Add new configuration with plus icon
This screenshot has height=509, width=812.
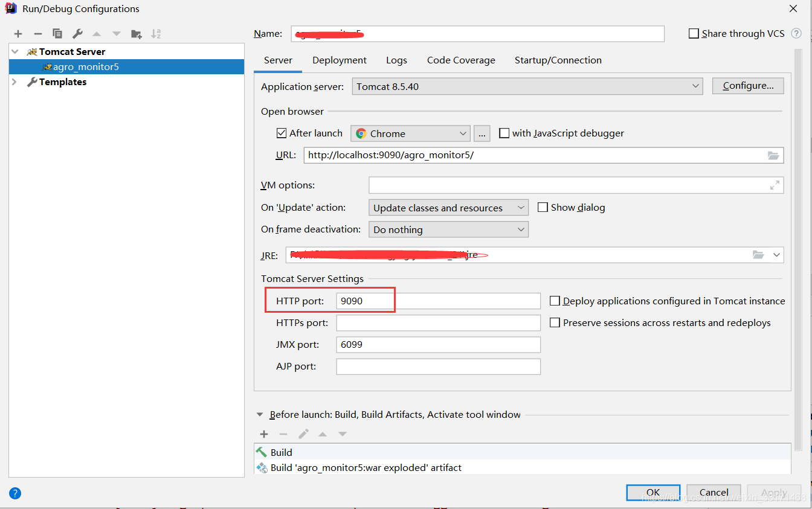(18, 34)
